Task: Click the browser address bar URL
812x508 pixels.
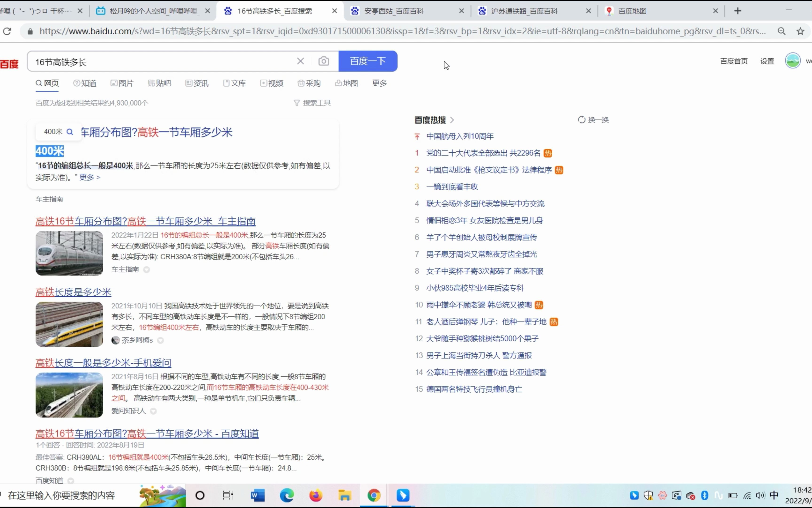Action: (x=403, y=31)
